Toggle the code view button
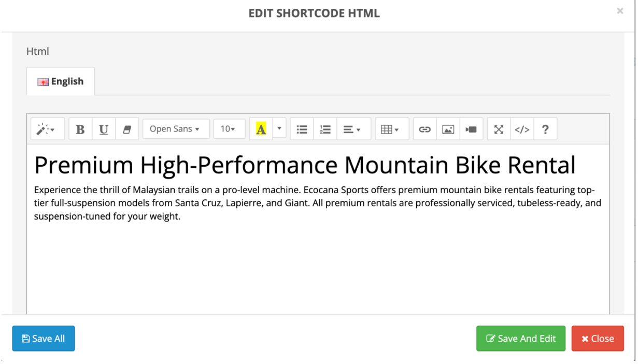Image resolution: width=638 pixels, height=364 pixels. [x=522, y=129]
